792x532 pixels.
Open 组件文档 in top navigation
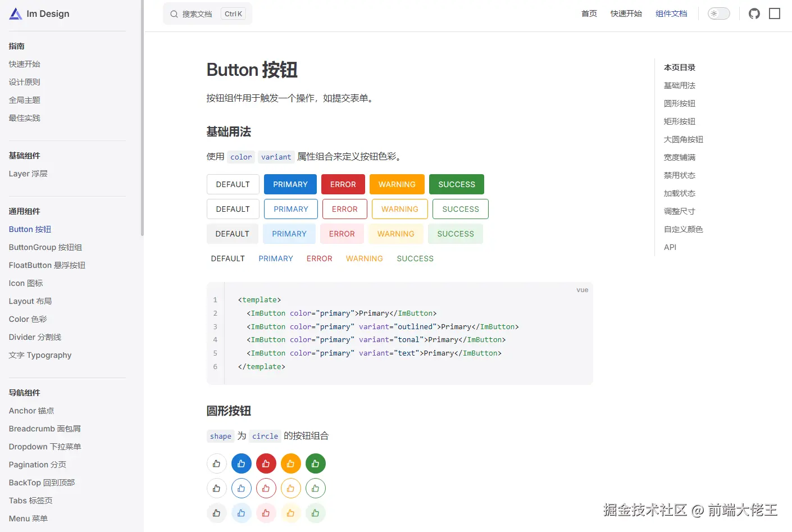[671, 13]
